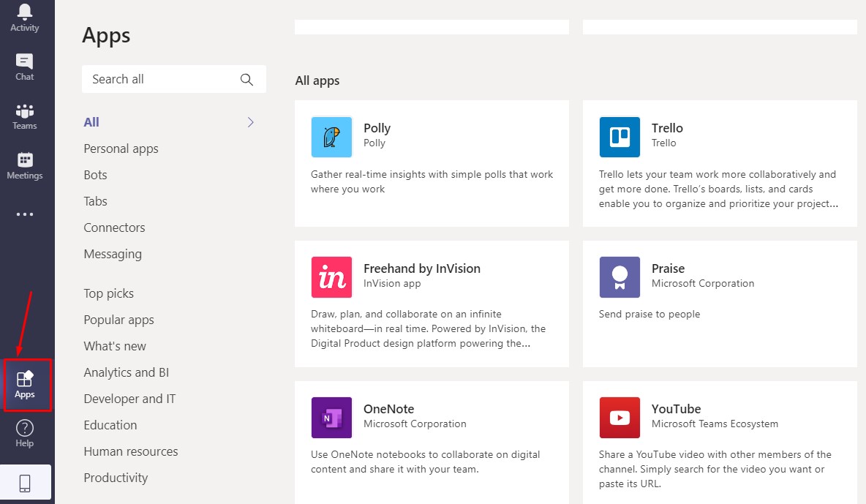This screenshot has width=866, height=504.
Task: Open the Productivity category
Action: pyautogui.click(x=116, y=478)
